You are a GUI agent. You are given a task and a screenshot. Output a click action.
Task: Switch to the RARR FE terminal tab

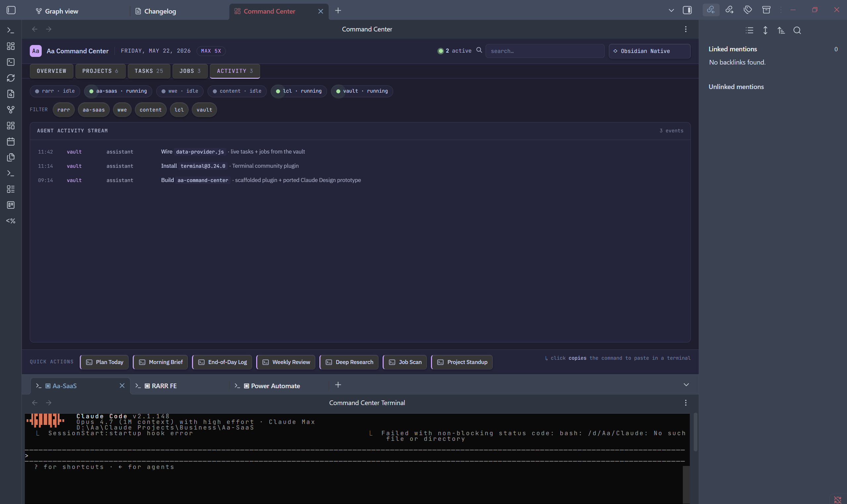(x=180, y=386)
